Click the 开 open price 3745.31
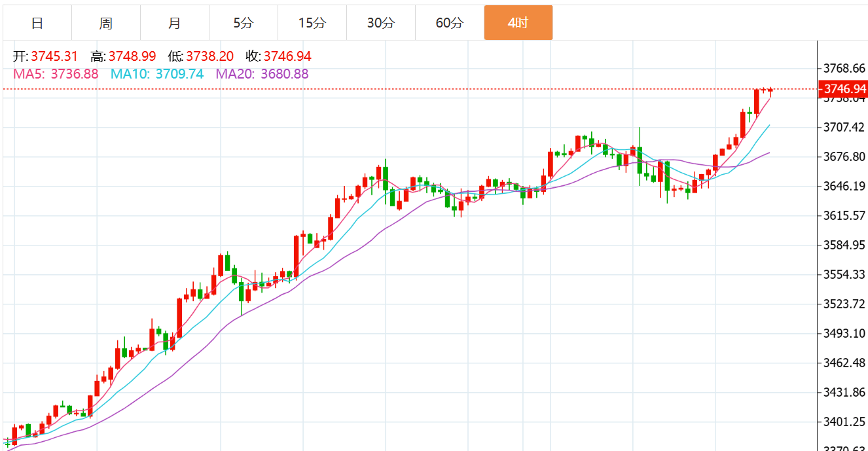This screenshot has height=451, width=868. (x=45, y=56)
